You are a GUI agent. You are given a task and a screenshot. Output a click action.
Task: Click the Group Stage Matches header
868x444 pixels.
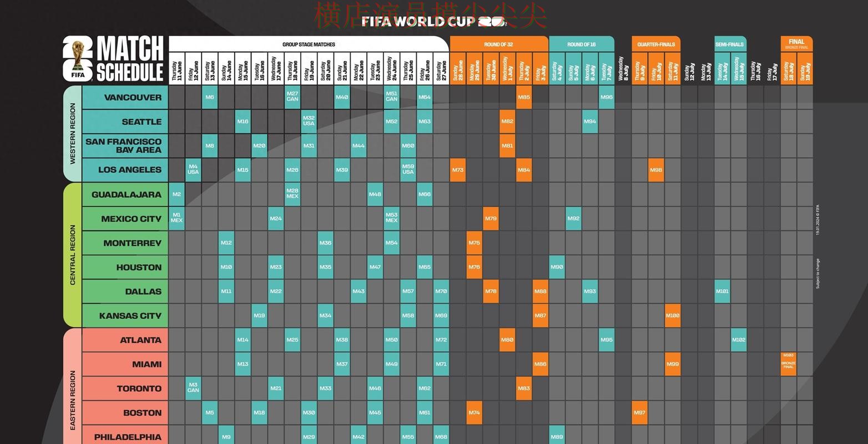pyautogui.click(x=309, y=44)
